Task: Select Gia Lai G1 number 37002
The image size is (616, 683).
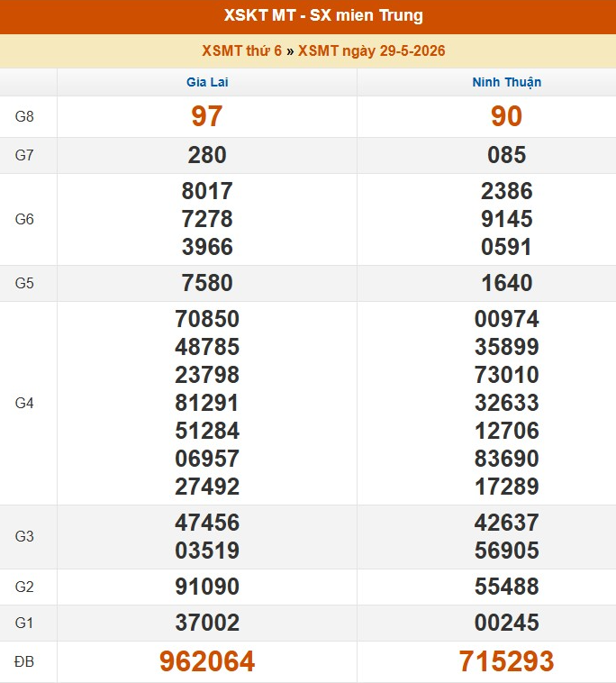Action: pyautogui.click(x=207, y=623)
